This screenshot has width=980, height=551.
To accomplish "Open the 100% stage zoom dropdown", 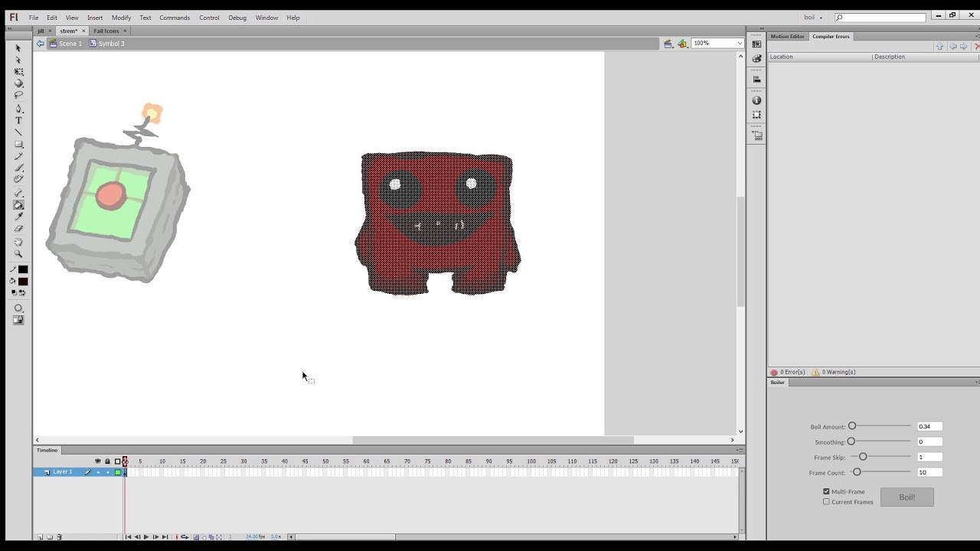I will tap(717, 44).
